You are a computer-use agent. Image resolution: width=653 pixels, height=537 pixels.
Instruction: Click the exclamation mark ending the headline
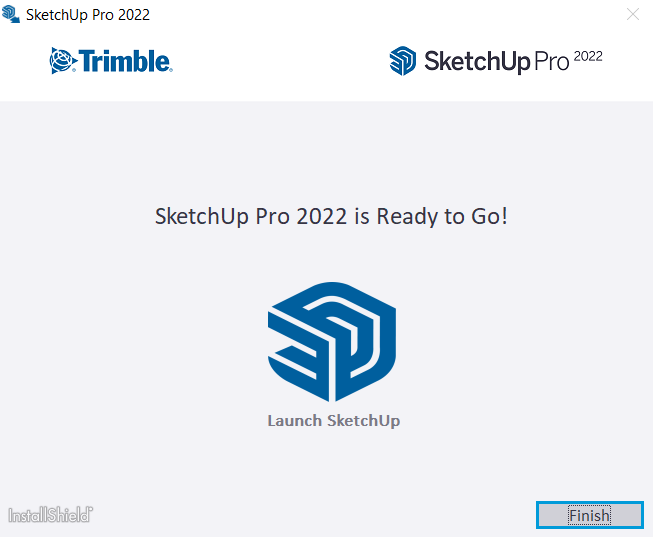(x=504, y=216)
